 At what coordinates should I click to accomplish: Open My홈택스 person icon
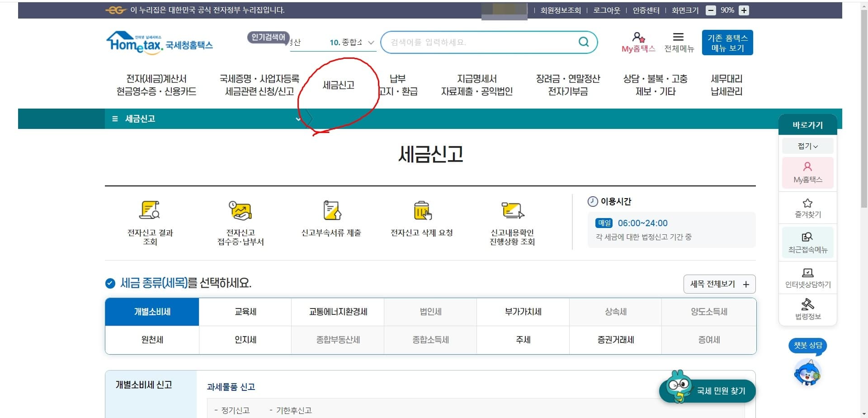(637, 38)
